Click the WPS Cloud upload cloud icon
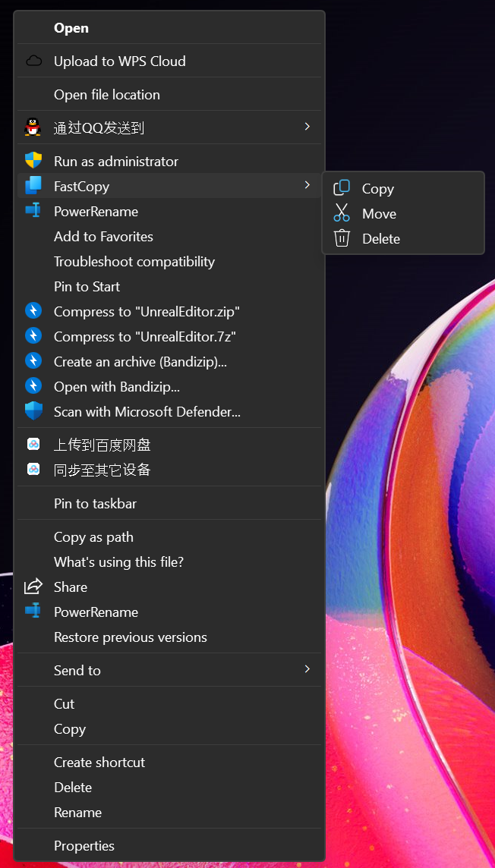This screenshot has width=495, height=868. click(33, 61)
